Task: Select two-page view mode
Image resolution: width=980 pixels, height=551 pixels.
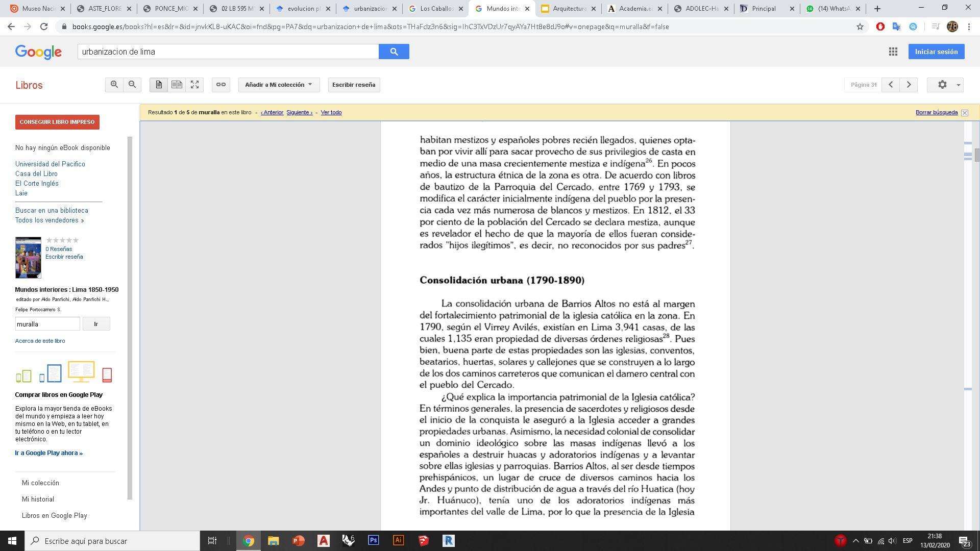Action: [177, 85]
